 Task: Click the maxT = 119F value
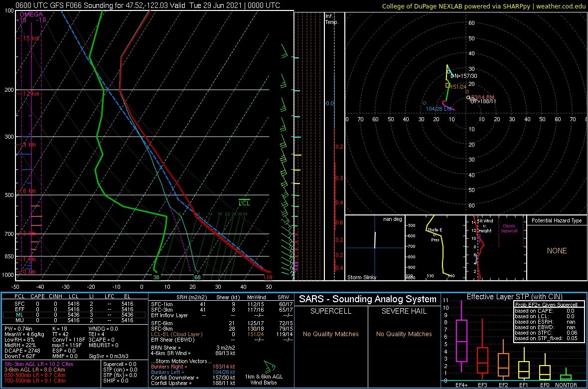(67, 345)
